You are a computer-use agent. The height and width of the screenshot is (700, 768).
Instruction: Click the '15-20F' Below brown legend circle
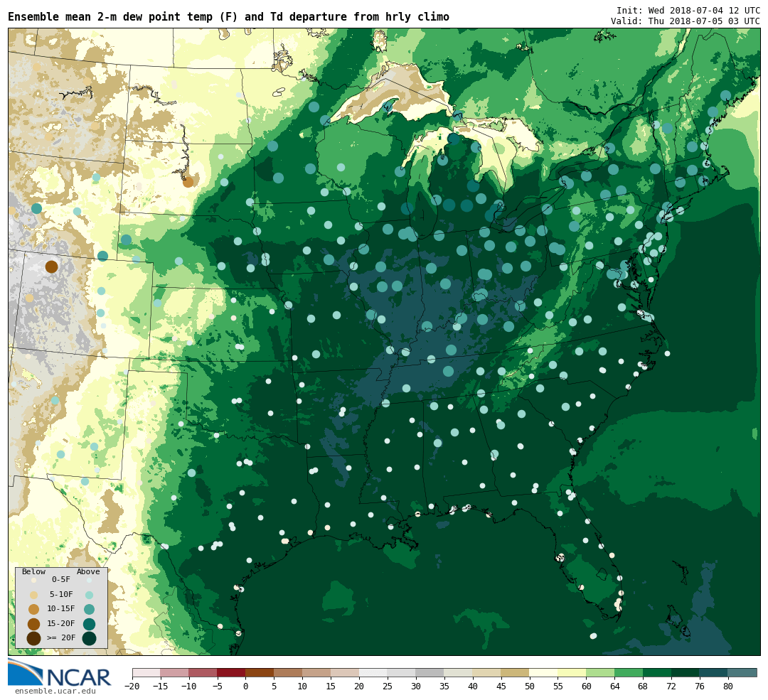33,624
